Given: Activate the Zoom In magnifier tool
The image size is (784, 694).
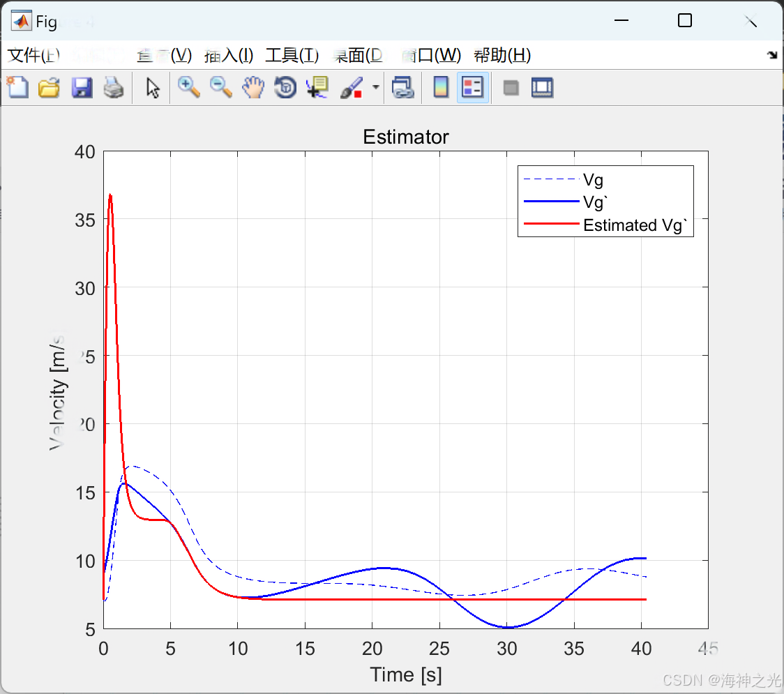Looking at the screenshot, I should coord(188,87).
